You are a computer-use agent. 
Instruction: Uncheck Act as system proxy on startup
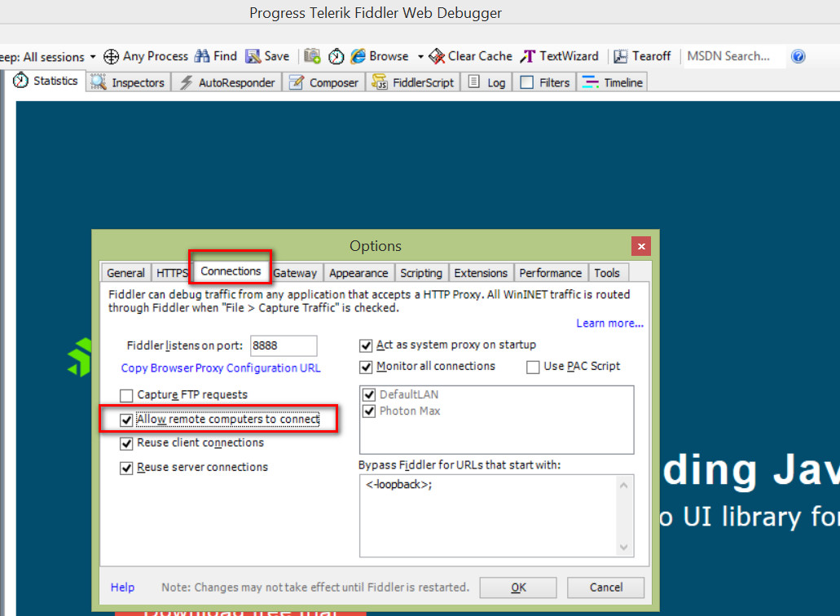(x=366, y=345)
